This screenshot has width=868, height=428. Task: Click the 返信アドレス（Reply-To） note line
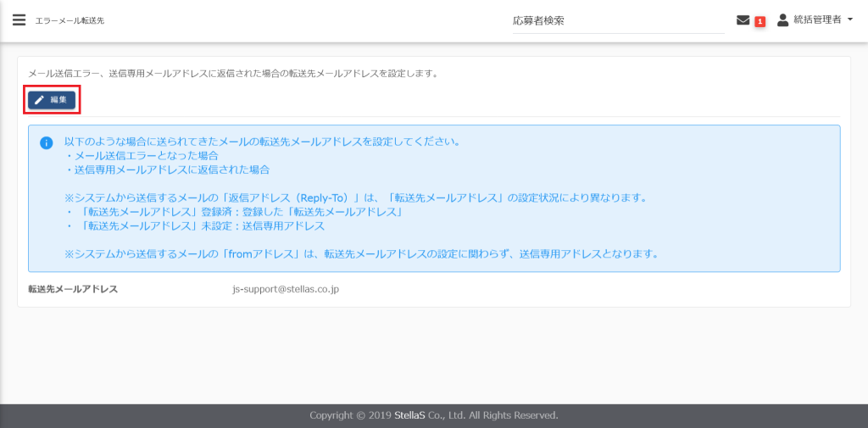click(356, 198)
